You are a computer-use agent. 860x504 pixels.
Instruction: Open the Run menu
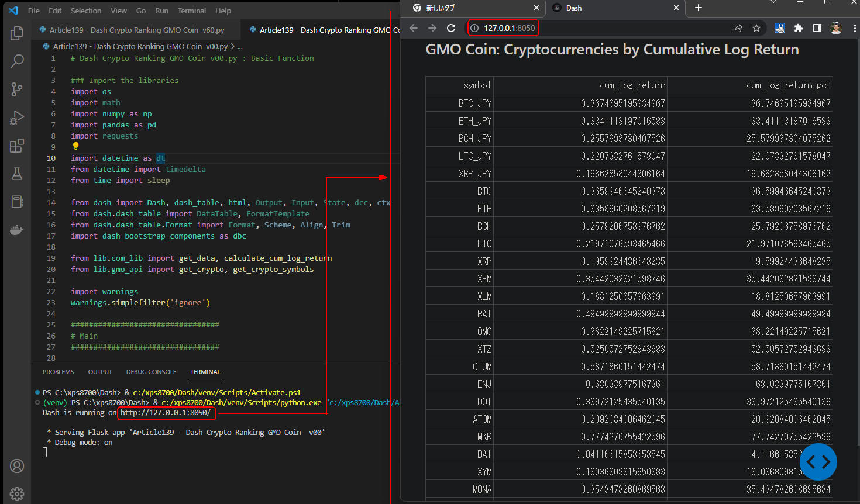(x=161, y=11)
